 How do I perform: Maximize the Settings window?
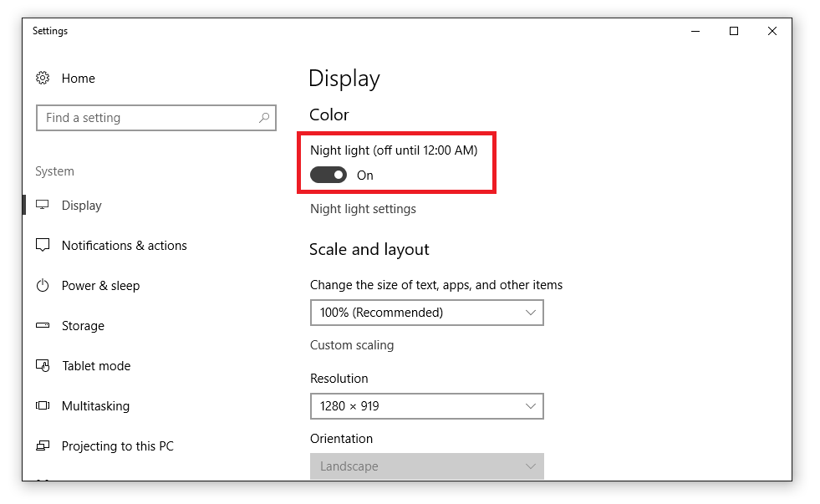click(734, 32)
